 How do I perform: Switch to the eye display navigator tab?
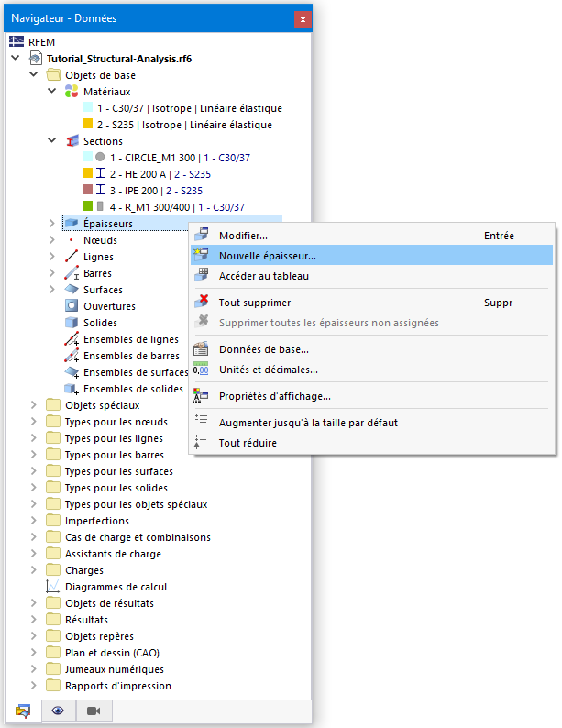[58, 711]
